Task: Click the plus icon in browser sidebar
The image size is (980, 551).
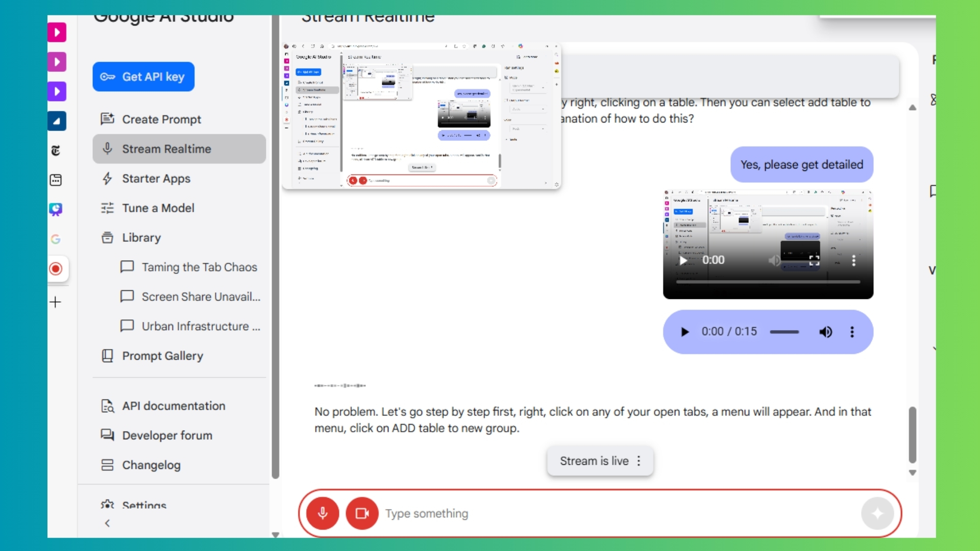Action: 56,302
